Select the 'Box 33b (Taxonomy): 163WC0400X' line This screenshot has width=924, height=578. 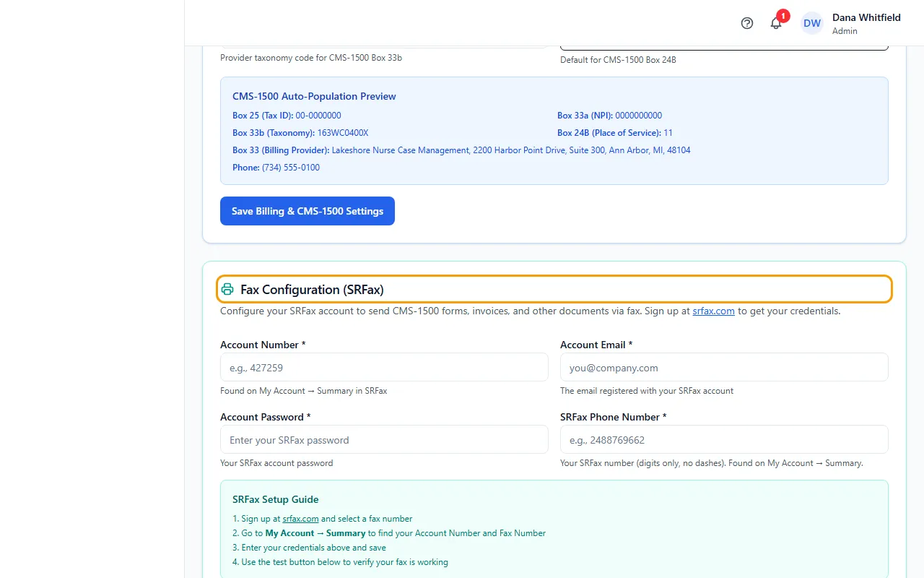click(300, 133)
